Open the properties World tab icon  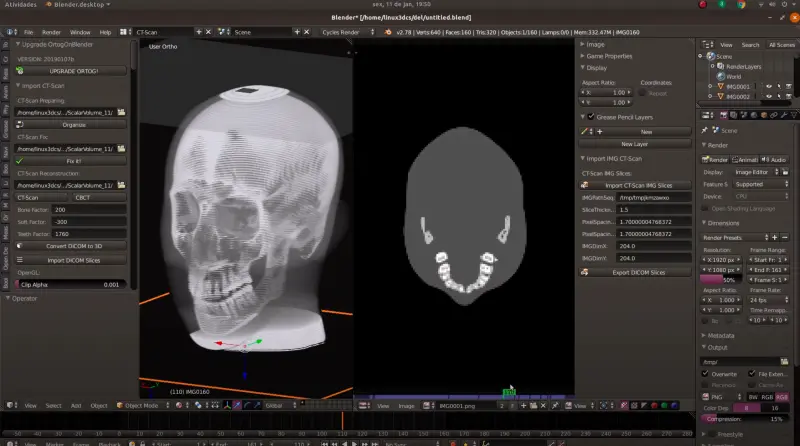(754, 115)
